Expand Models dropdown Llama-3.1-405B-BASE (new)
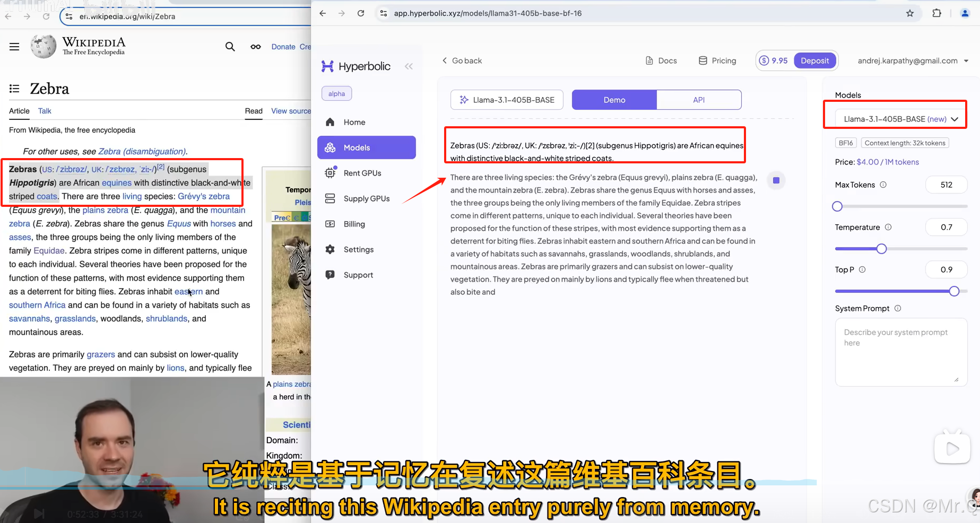Image resolution: width=980 pixels, height=523 pixels. 900,119
